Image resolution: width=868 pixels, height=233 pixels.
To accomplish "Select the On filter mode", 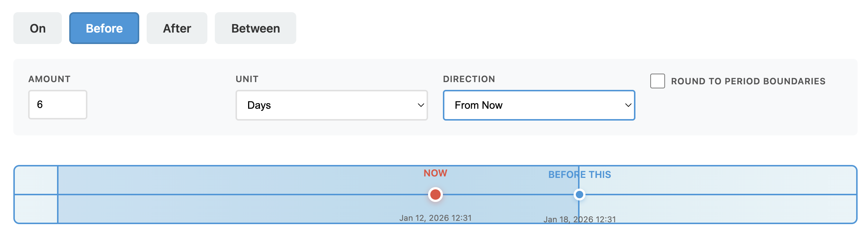I will (x=37, y=28).
